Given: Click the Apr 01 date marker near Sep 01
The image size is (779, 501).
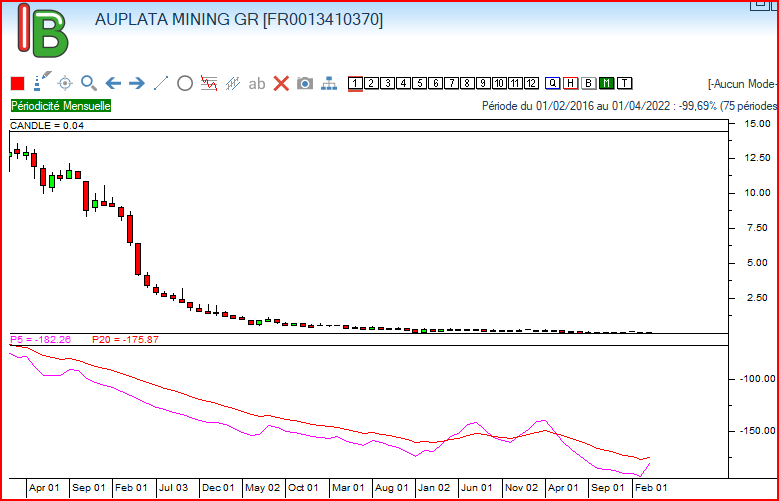Looking at the screenshot, I should click(44, 488).
